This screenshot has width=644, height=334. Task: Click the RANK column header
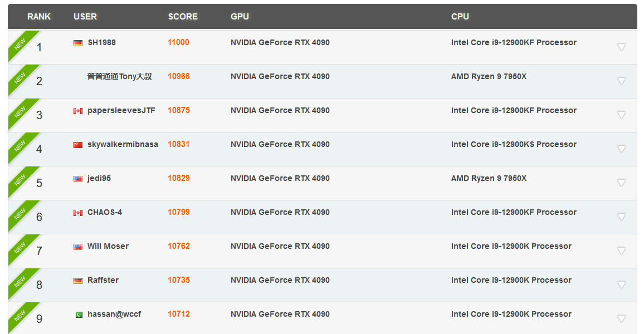(39, 17)
